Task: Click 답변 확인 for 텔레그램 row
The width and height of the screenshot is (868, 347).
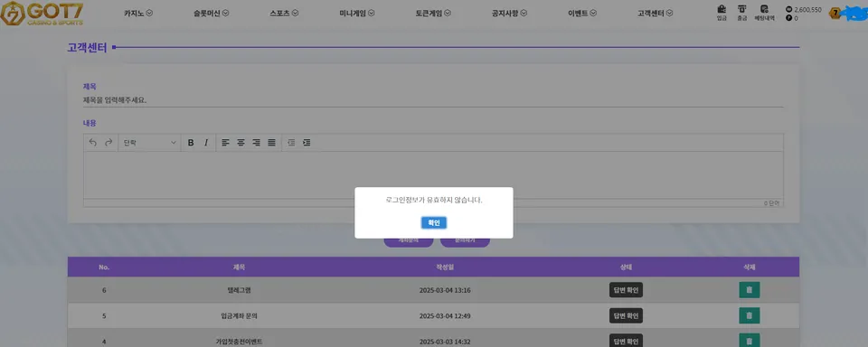Action: pyautogui.click(x=626, y=289)
